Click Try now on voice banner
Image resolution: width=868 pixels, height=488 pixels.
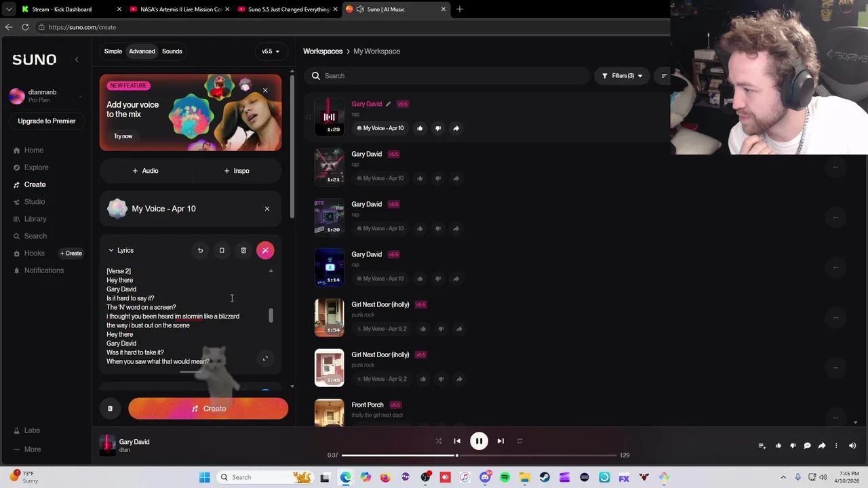(123, 136)
